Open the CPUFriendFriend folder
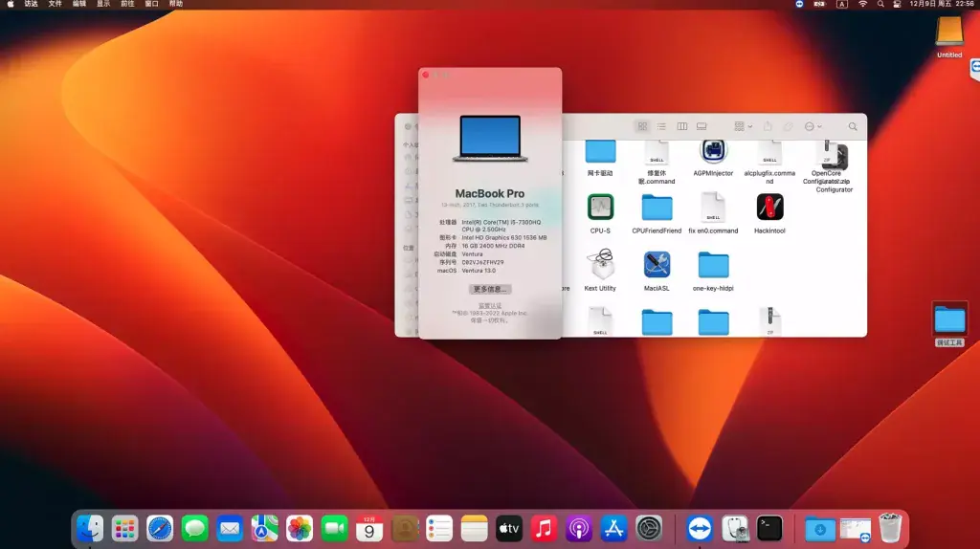The image size is (980, 549). click(x=657, y=208)
